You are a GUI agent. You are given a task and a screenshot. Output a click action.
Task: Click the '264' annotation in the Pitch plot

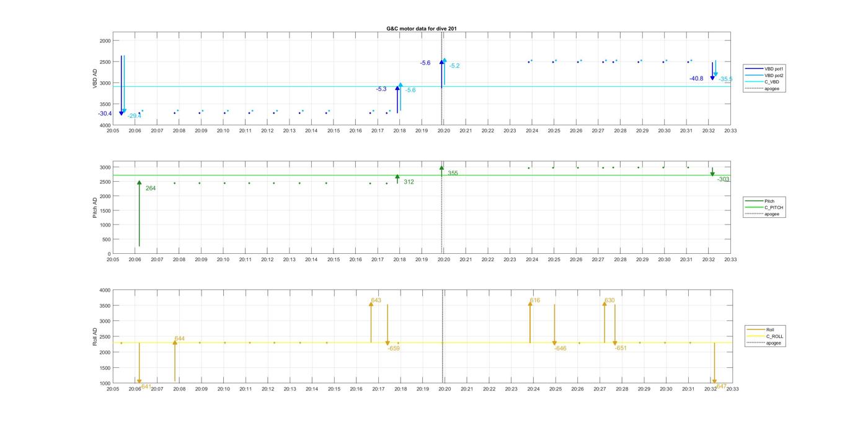pos(151,188)
